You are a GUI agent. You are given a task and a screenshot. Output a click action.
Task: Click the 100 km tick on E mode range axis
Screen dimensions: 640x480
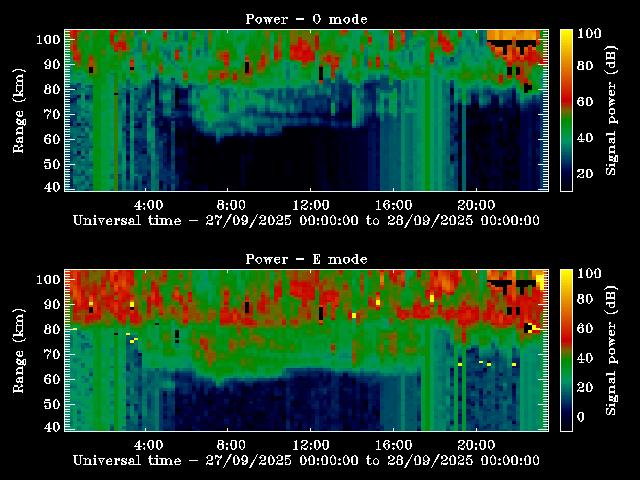point(47,279)
